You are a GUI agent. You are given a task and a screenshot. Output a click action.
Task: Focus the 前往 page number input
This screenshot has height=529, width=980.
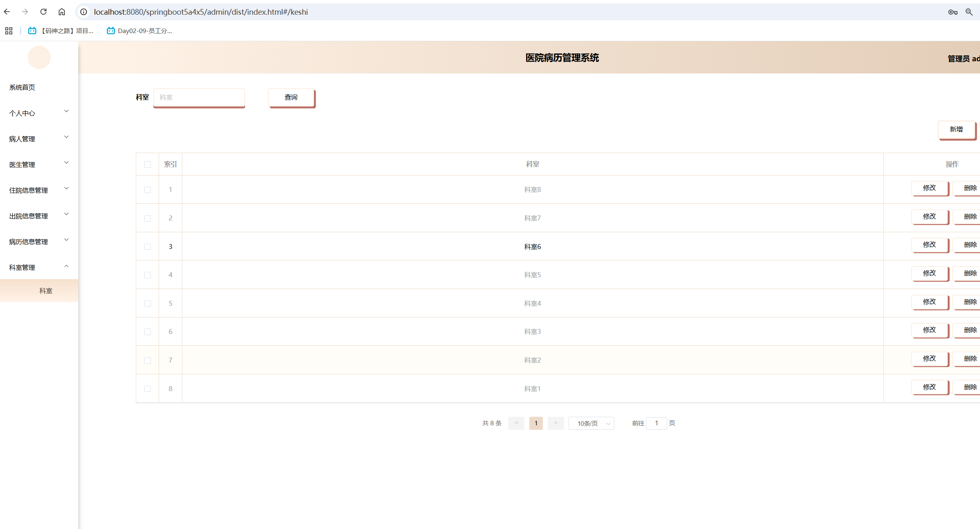click(x=657, y=423)
